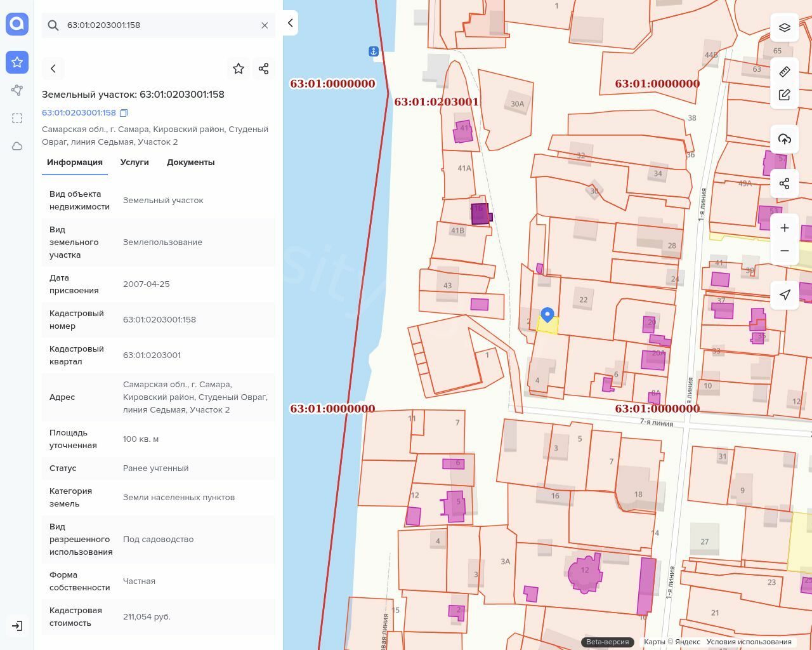The height and width of the screenshot is (650, 812).
Task: Open the Документы tab
Action: tap(190, 162)
